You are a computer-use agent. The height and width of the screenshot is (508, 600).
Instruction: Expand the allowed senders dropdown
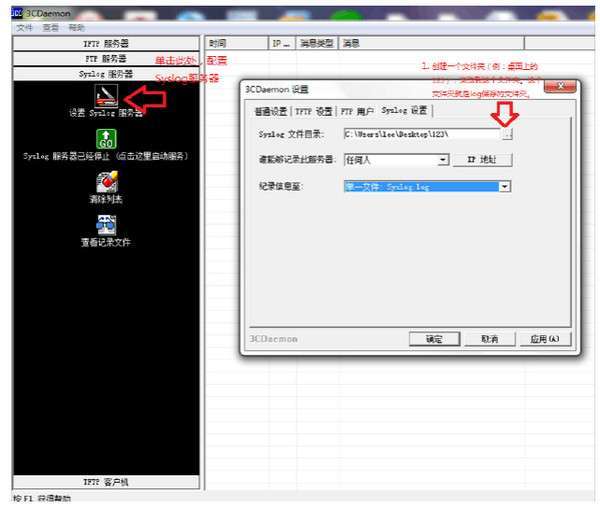[x=443, y=160]
